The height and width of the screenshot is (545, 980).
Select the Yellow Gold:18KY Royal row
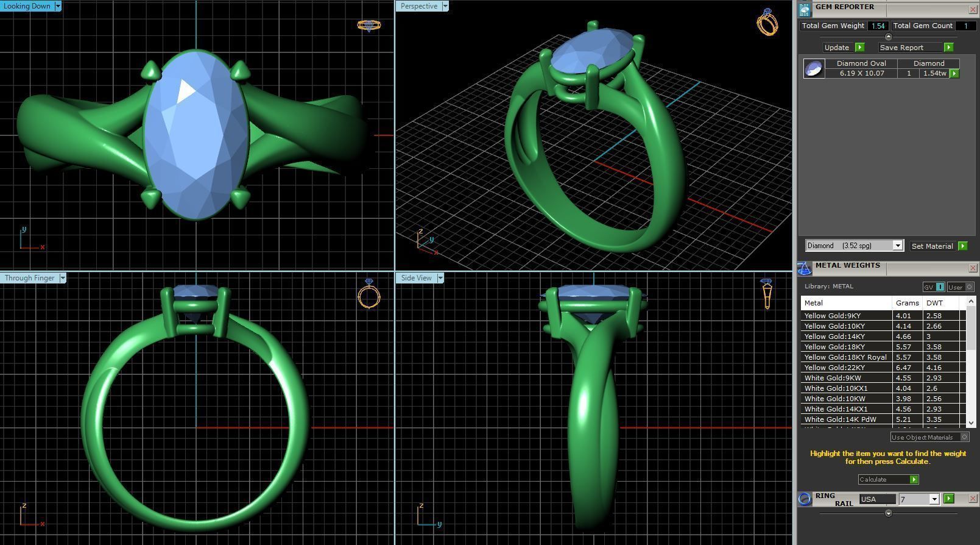(883, 357)
